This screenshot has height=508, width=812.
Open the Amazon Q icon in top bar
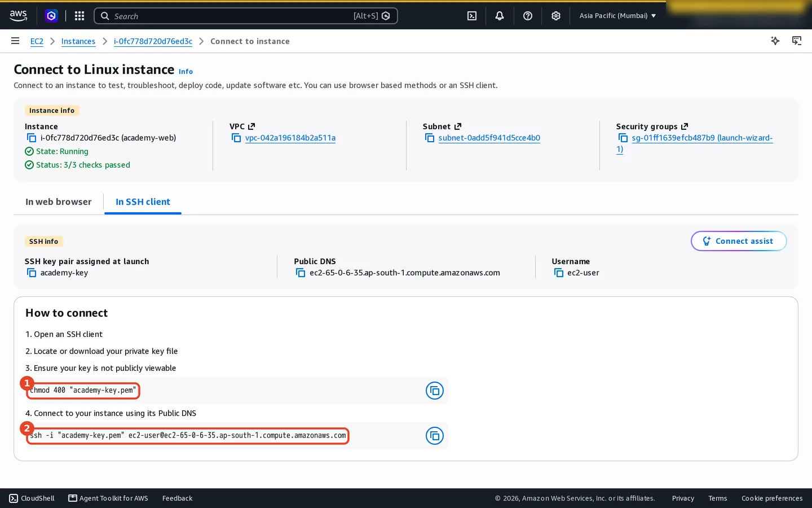click(x=51, y=16)
